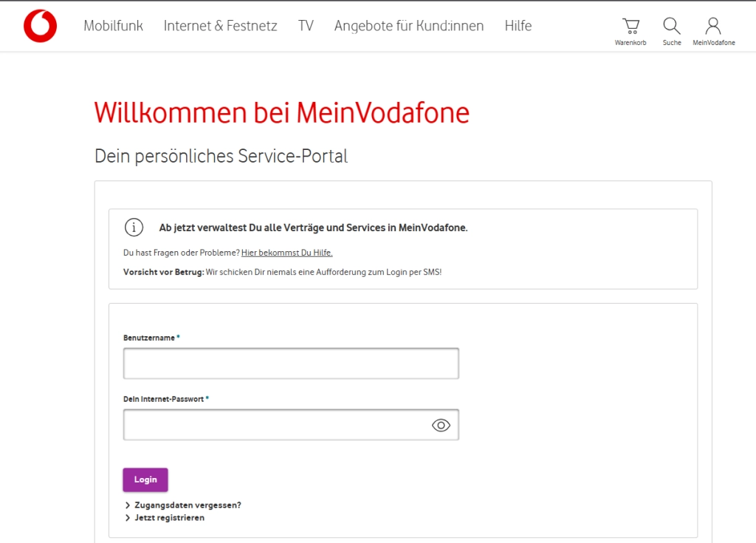756x543 pixels.
Task: Click the info icon in notice box
Action: 134,228
